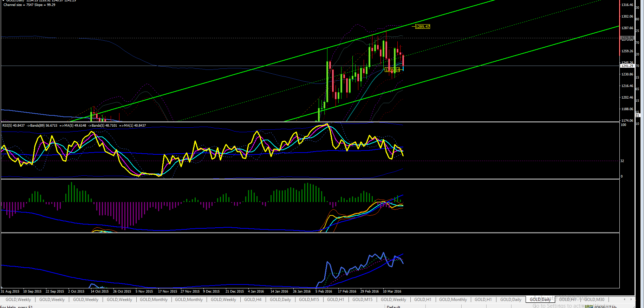Open GOLD,M15 tab right of the H4-adjacent Daily tab
Screen dimensions: 644x308
click(x=309, y=300)
